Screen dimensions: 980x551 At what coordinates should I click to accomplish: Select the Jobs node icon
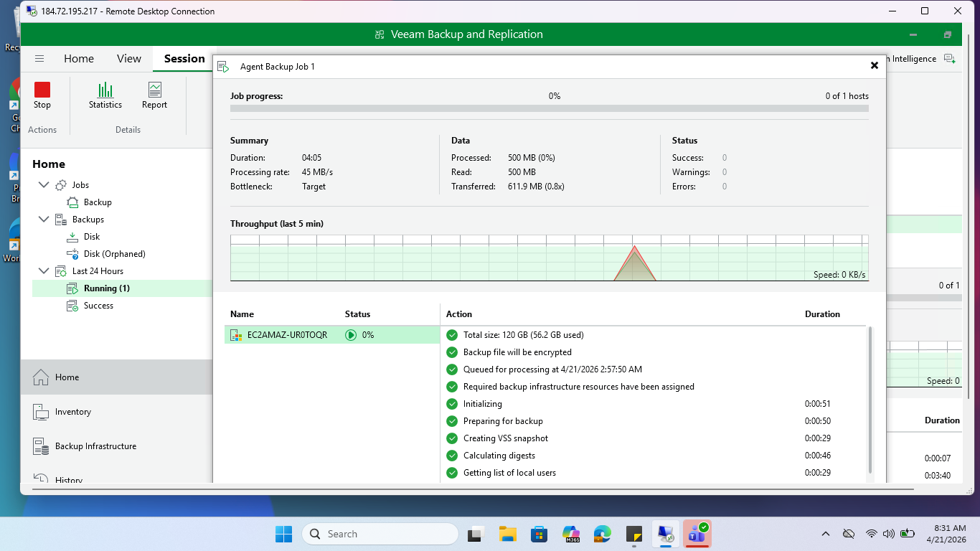pyautogui.click(x=60, y=185)
